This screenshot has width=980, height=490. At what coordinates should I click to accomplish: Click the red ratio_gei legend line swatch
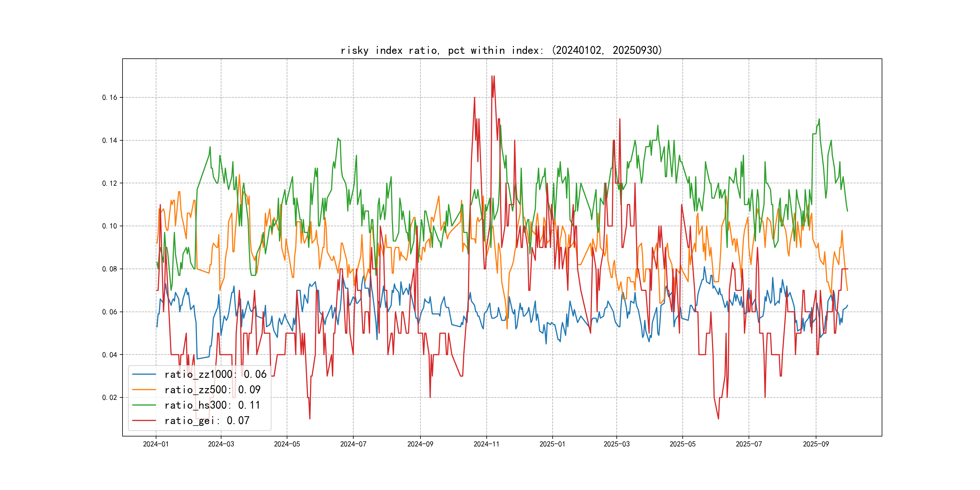pos(144,420)
